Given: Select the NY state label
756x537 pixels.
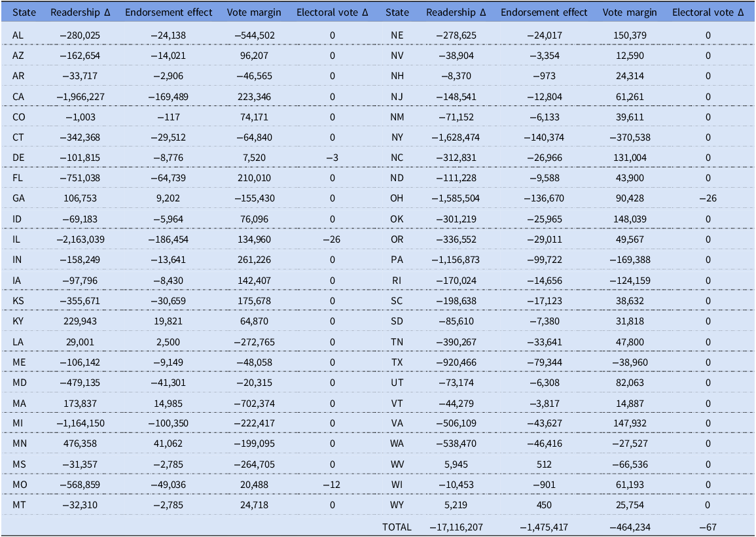Looking at the screenshot, I should click(397, 138).
